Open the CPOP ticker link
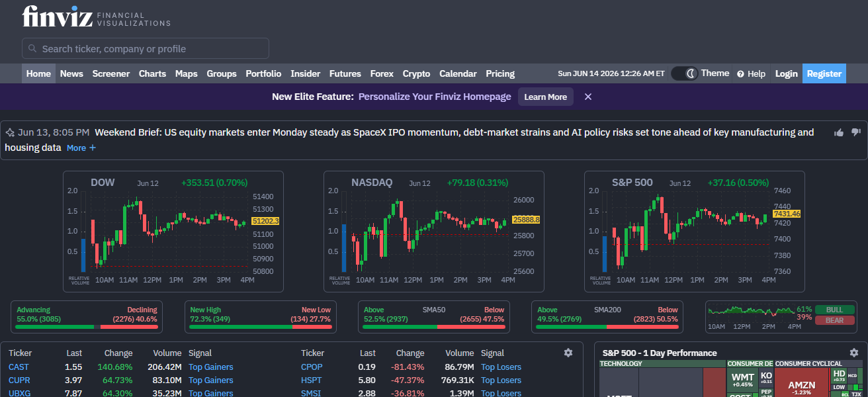 click(312, 367)
